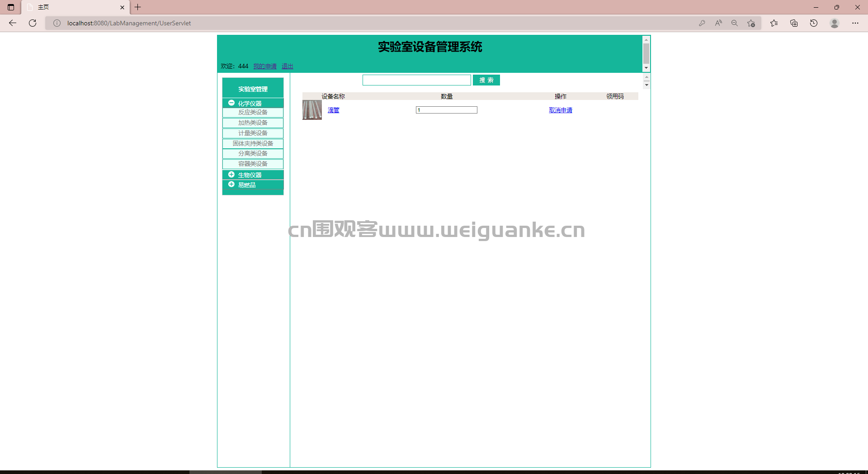Open the Favorites star list icon
This screenshot has height=474, width=868.
point(774,23)
